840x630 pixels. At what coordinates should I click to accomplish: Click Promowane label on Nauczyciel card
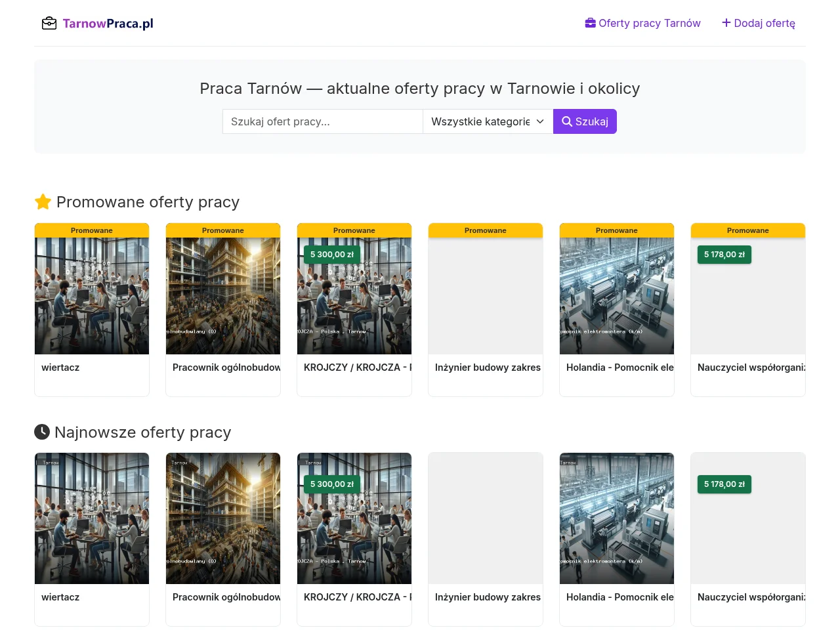(x=748, y=230)
